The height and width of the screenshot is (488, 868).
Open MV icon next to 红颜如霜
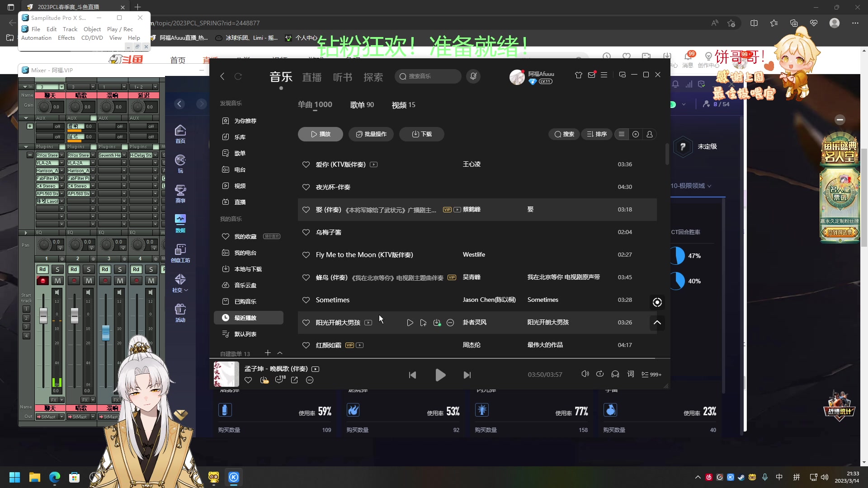(x=360, y=345)
